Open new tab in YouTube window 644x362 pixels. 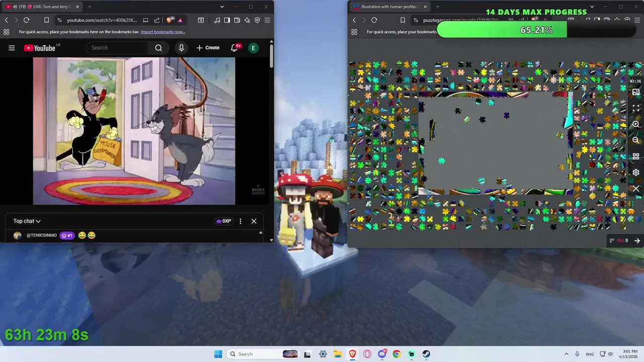tap(90, 7)
